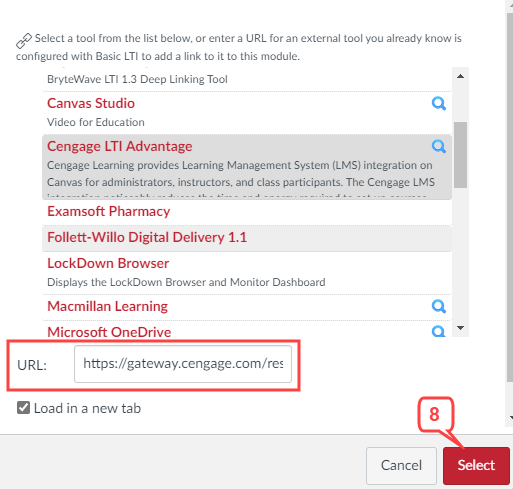
Task: Click the tool list scroll down arrow
Action: (x=461, y=328)
